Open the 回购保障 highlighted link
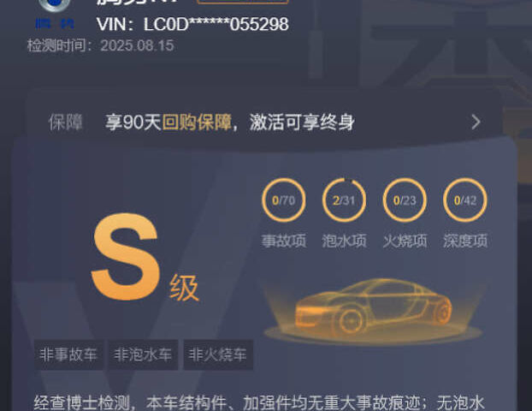Image resolution: width=532 pixels, height=411 pixels. click(x=197, y=122)
